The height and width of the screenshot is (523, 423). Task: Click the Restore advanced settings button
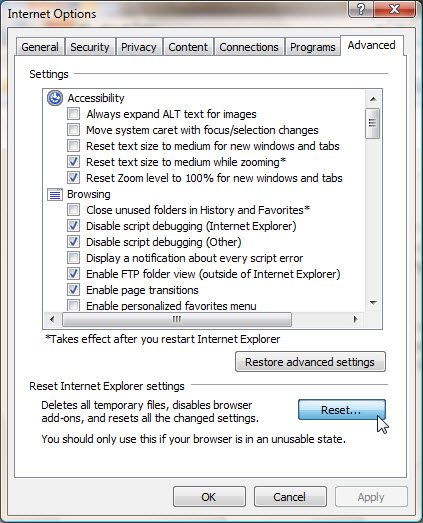[x=310, y=362]
